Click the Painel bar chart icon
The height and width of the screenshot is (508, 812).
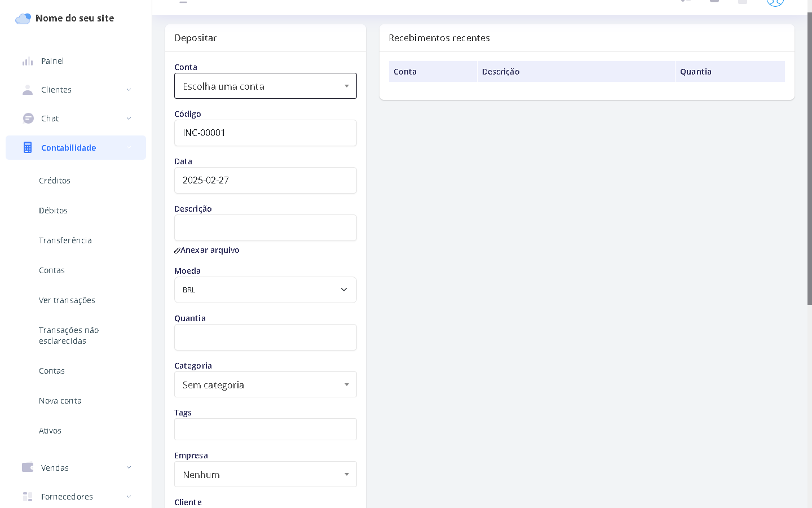point(28,61)
